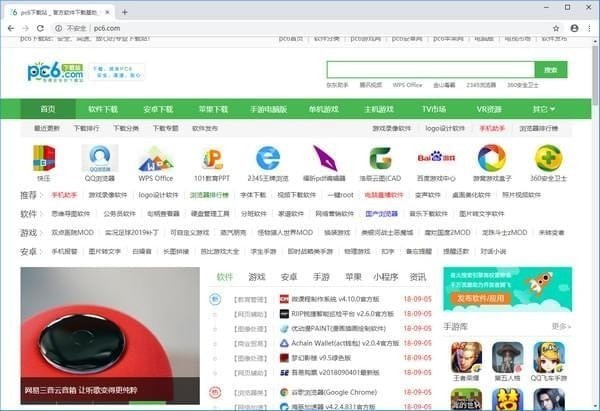Screen dimensions: 600x411
Task: Expand the 其它 dropdown in green navigation
Action: (x=543, y=108)
